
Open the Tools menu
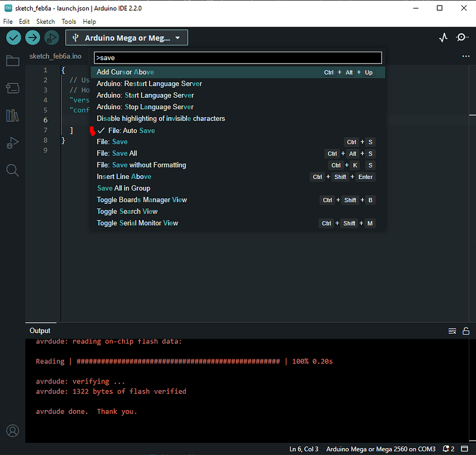click(x=69, y=22)
